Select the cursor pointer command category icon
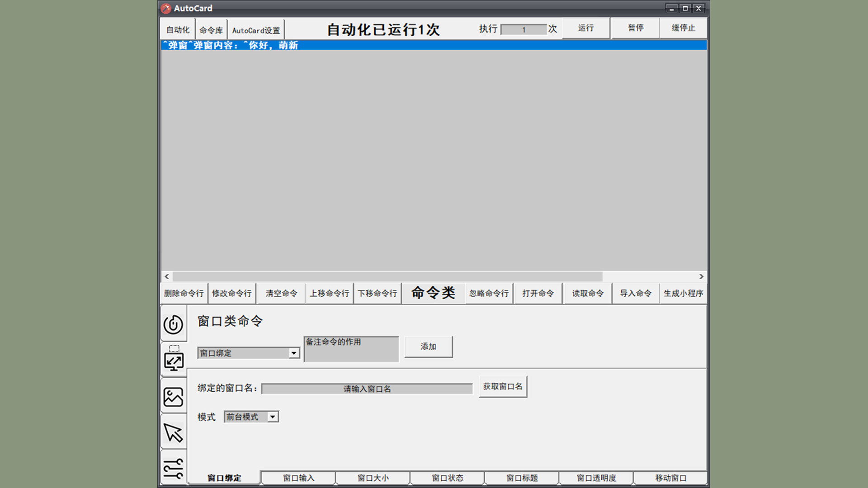The width and height of the screenshot is (868, 488). [173, 432]
